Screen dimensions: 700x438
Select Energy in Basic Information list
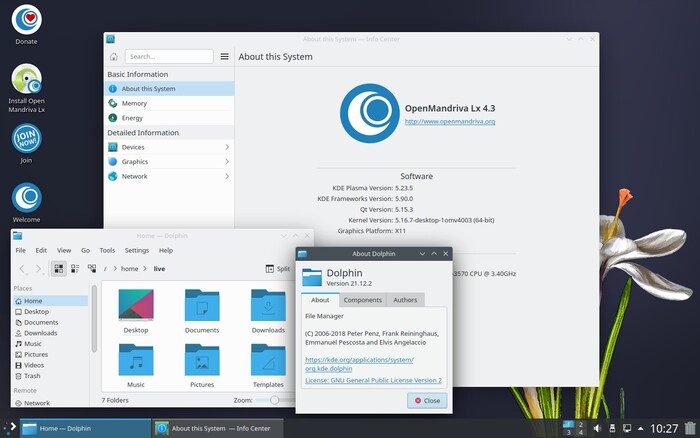132,117
